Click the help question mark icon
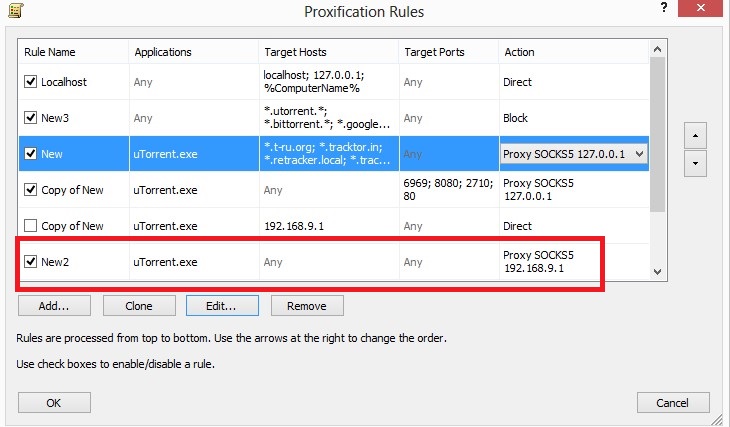The image size is (730, 427). tap(663, 8)
